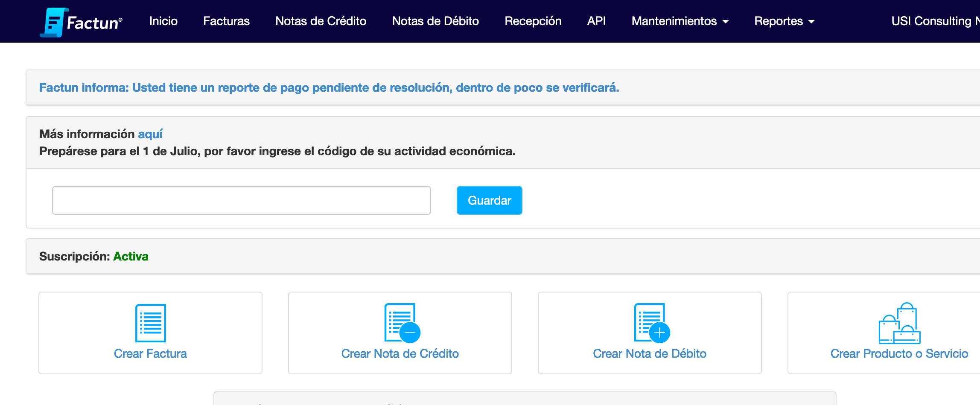Focus the economic activity code field
Image resolution: width=980 pixels, height=405 pixels.
click(241, 200)
